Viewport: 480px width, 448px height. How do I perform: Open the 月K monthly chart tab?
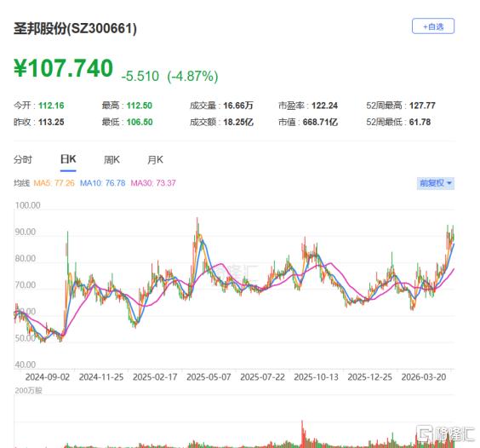click(155, 159)
